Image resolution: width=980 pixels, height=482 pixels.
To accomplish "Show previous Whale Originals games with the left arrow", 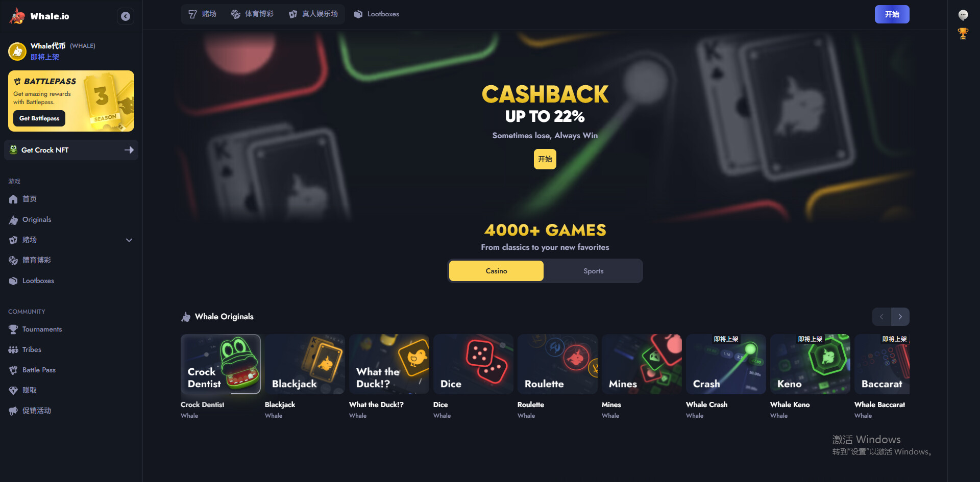I will pyautogui.click(x=881, y=317).
